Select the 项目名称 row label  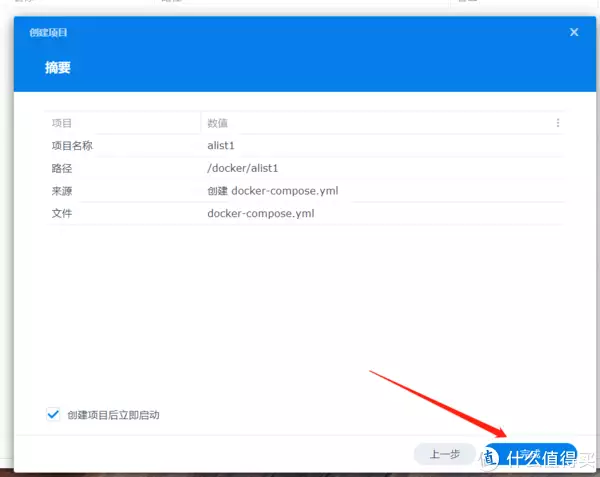[x=72, y=146]
